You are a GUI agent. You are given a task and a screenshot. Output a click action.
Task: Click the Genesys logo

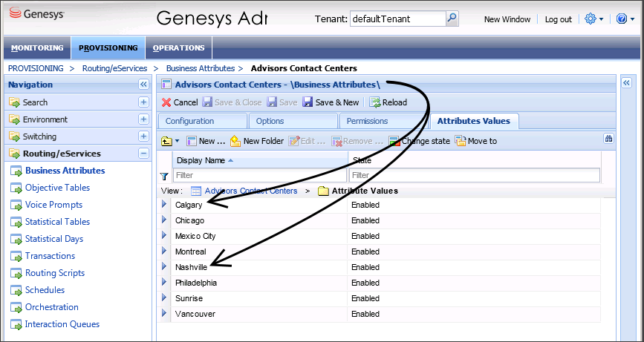[x=36, y=14]
